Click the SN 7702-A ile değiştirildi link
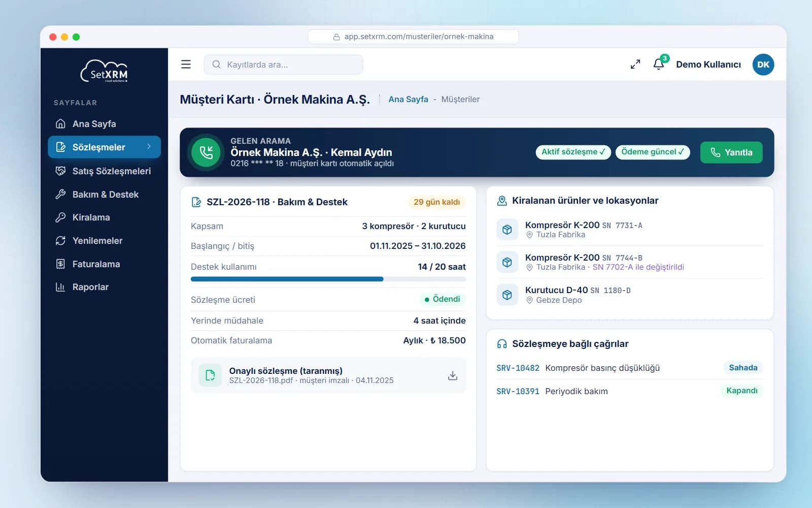 (x=638, y=267)
